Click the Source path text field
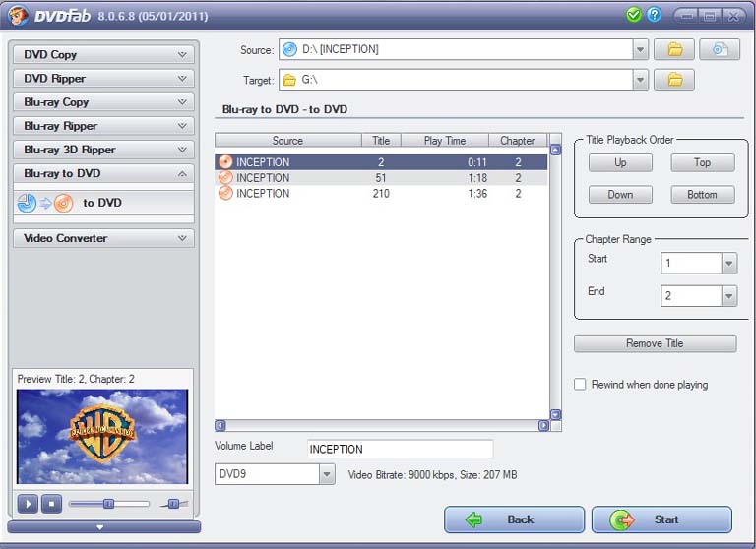This screenshot has width=756, height=549. click(x=456, y=49)
